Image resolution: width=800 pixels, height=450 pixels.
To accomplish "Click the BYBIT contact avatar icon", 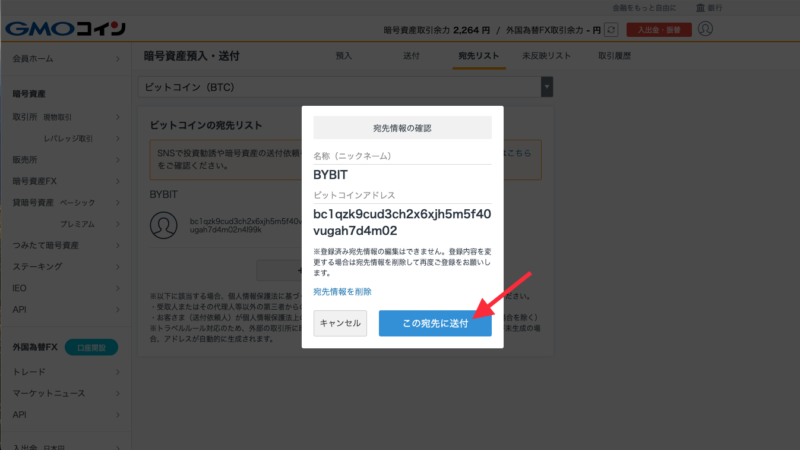I will (163, 225).
